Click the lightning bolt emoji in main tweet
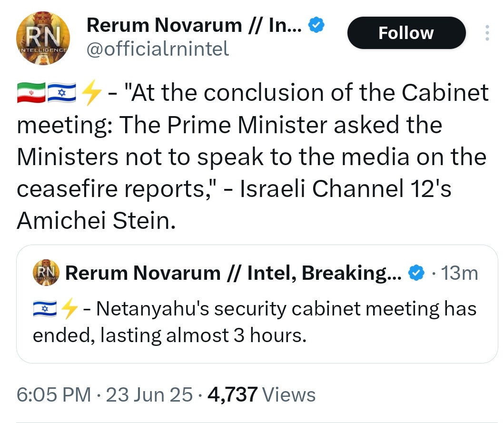This screenshot has height=423, width=504. [91, 93]
